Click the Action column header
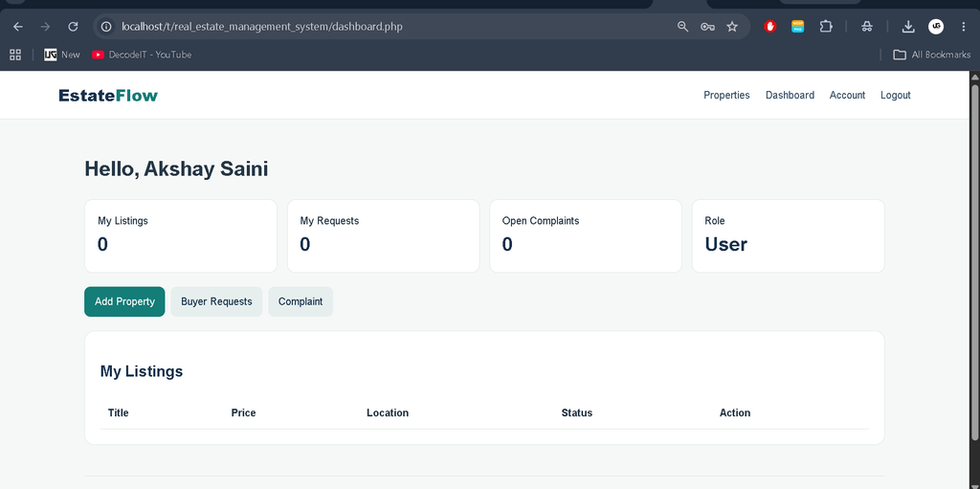The height and width of the screenshot is (489, 980). pos(735,412)
